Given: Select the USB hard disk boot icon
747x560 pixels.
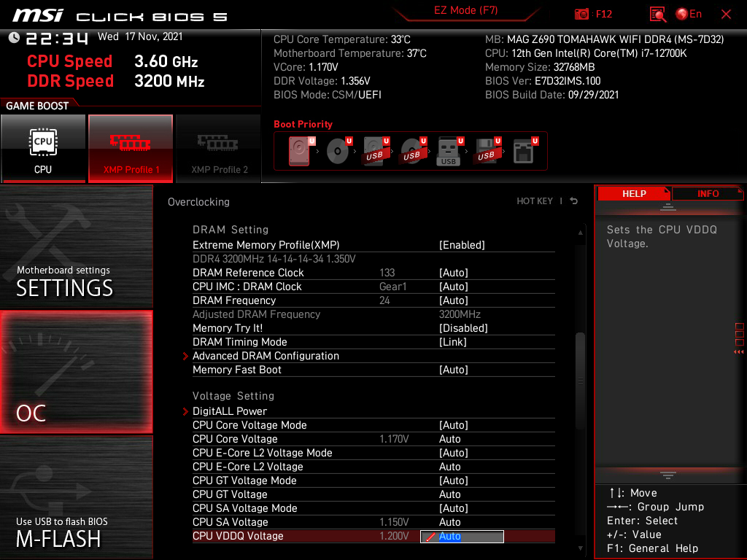Looking at the screenshot, I should (376, 151).
